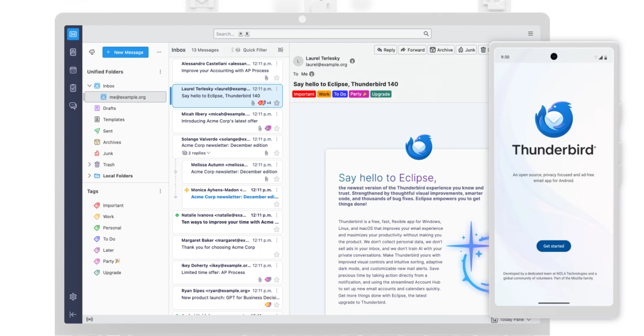The height and width of the screenshot is (336, 644).
Task: Open the menu for Micah Ilbery's message
Action: [x=277, y=114]
